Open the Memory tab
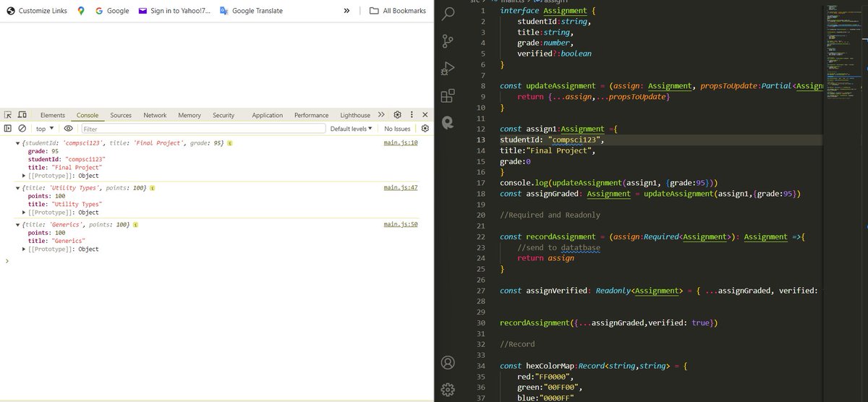 point(190,115)
